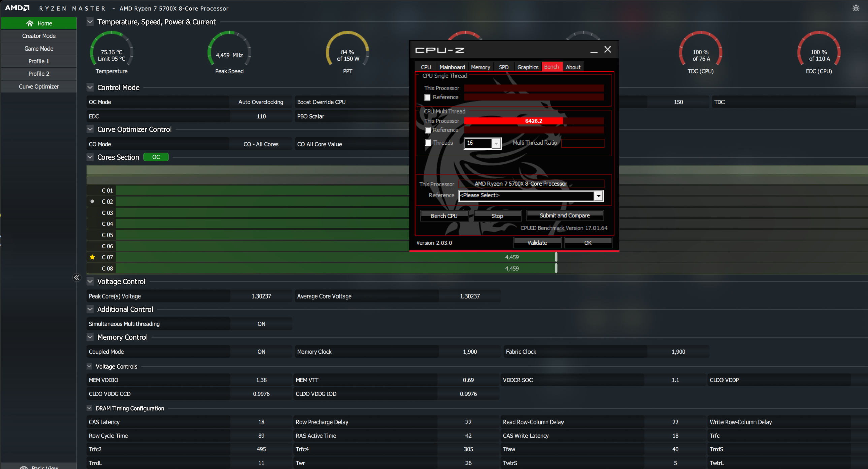Image resolution: width=868 pixels, height=469 pixels.
Task: Collapse the Voltage Control section
Action: click(x=90, y=281)
